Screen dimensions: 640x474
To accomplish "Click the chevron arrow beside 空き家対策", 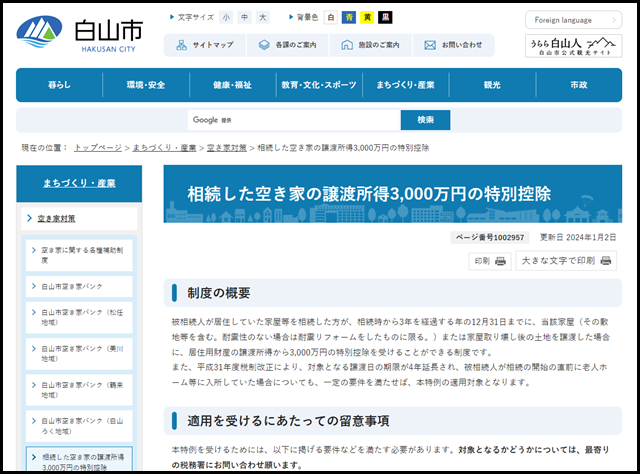I will click(x=29, y=218).
